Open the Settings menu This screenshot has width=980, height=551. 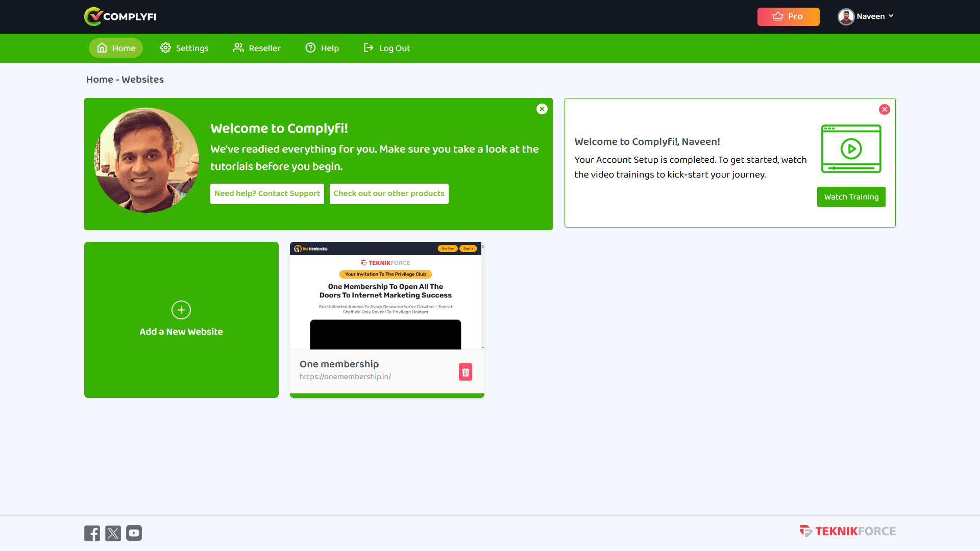pyautogui.click(x=184, y=48)
